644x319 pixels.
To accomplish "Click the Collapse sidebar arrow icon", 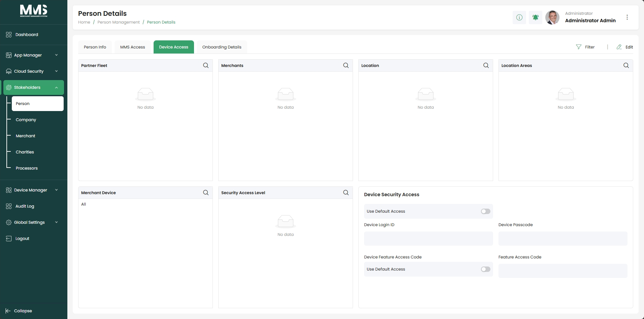I will (8, 311).
